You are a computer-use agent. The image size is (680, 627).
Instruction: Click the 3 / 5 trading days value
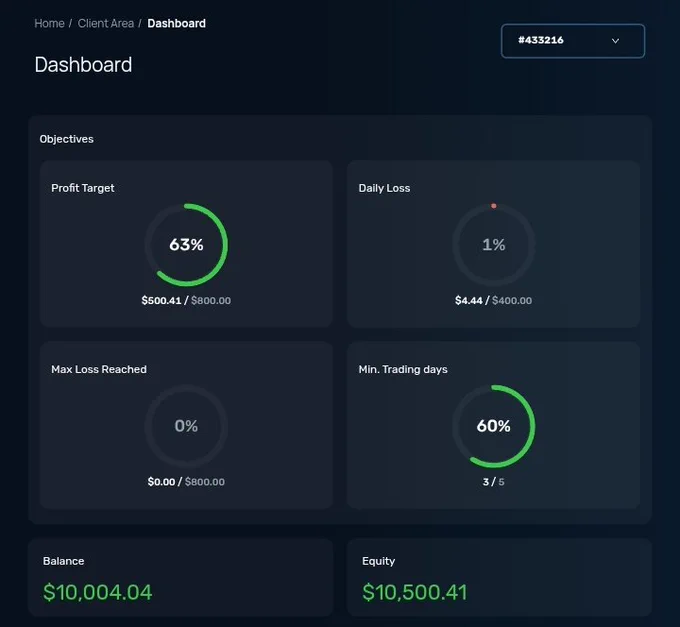(x=494, y=482)
